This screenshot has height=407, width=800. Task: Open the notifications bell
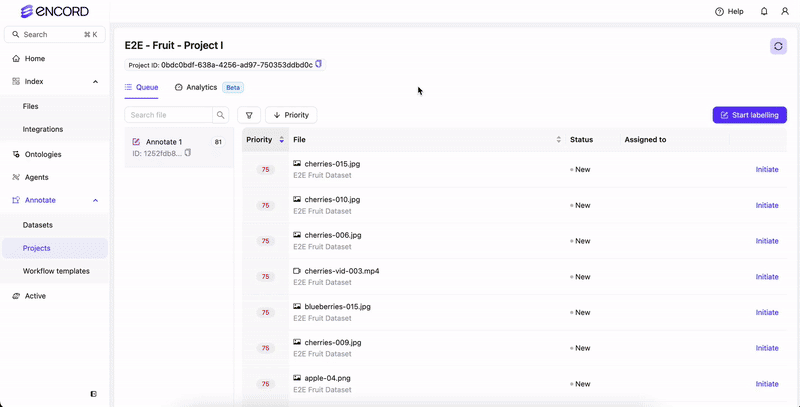coord(764,11)
